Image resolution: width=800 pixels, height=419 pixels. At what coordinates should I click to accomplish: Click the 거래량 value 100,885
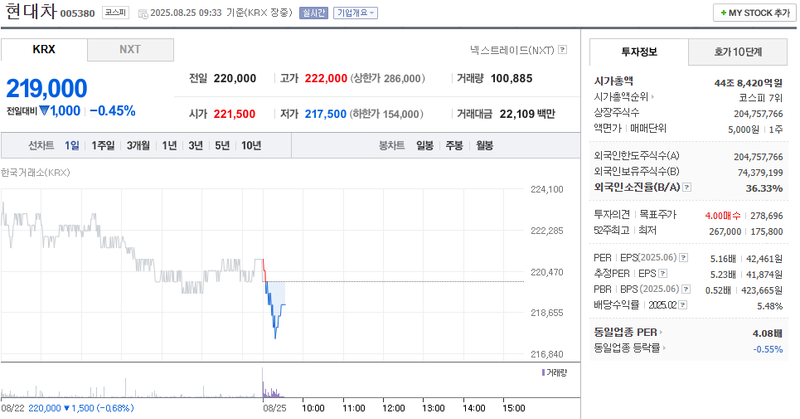click(511, 78)
